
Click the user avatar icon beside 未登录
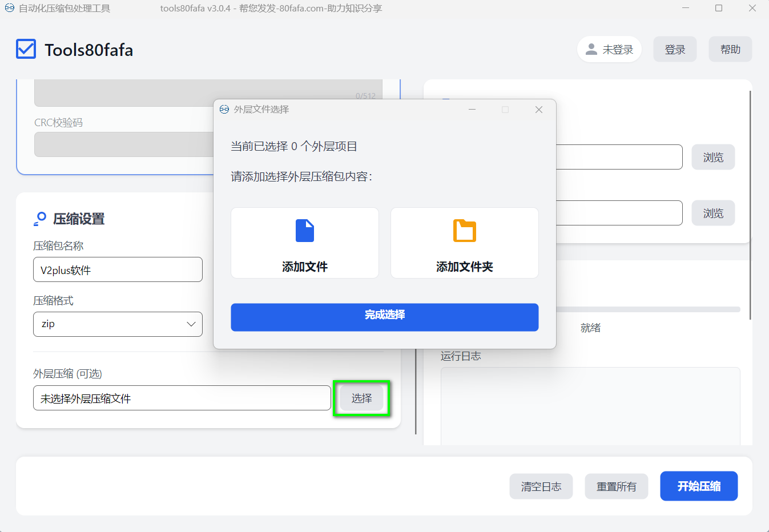[591, 50]
